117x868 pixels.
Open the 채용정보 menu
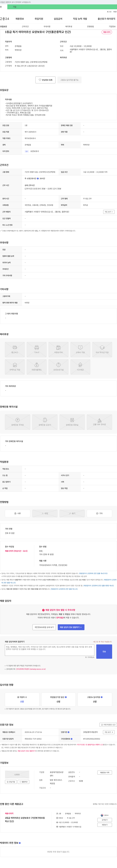click(x=20, y=19)
